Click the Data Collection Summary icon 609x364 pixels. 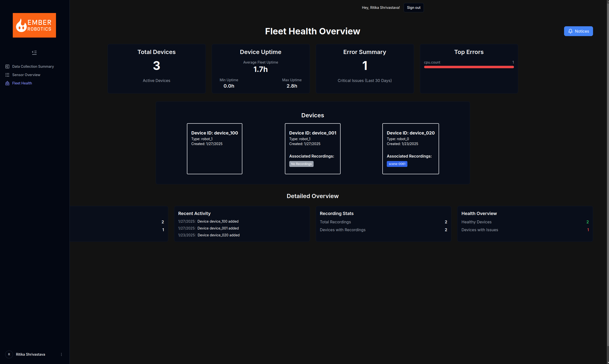click(x=7, y=67)
